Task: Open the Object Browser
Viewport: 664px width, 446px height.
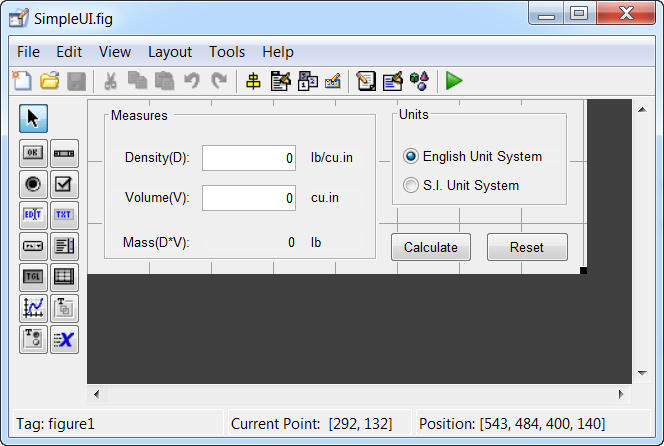Action: pos(419,81)
